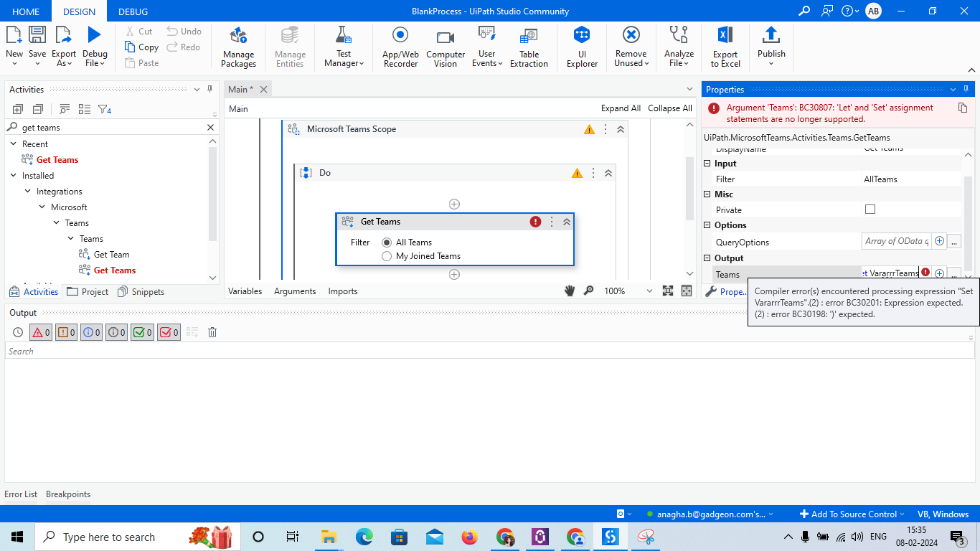Select the My Joined Teams filter option
980x551 pixels.
tap(387, 256)
